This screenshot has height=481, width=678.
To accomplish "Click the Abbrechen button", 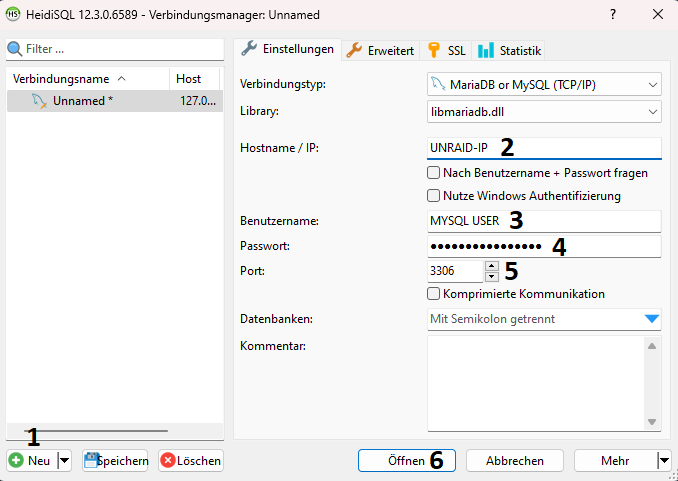I will point(515,460).
